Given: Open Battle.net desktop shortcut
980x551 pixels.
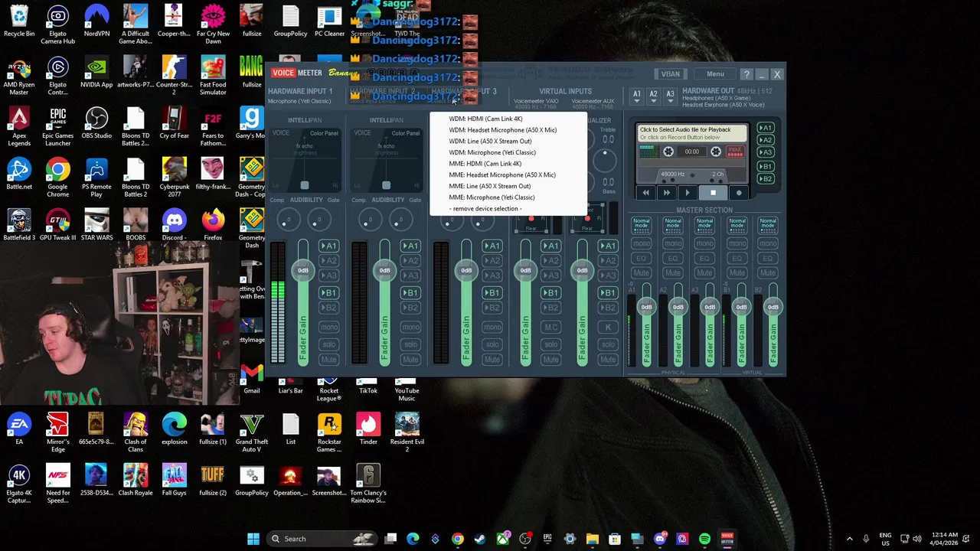Looking at the screenshot, I should [19, 174].
